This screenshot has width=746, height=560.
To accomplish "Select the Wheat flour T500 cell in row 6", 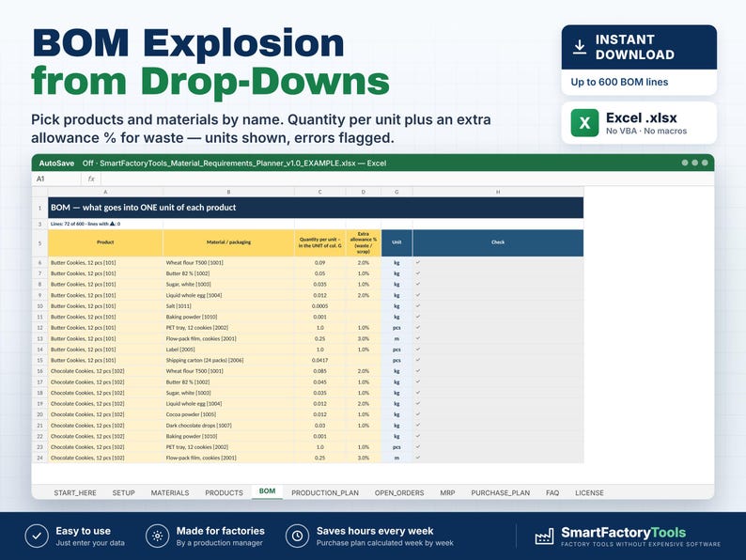I will (x=228, y=263).
